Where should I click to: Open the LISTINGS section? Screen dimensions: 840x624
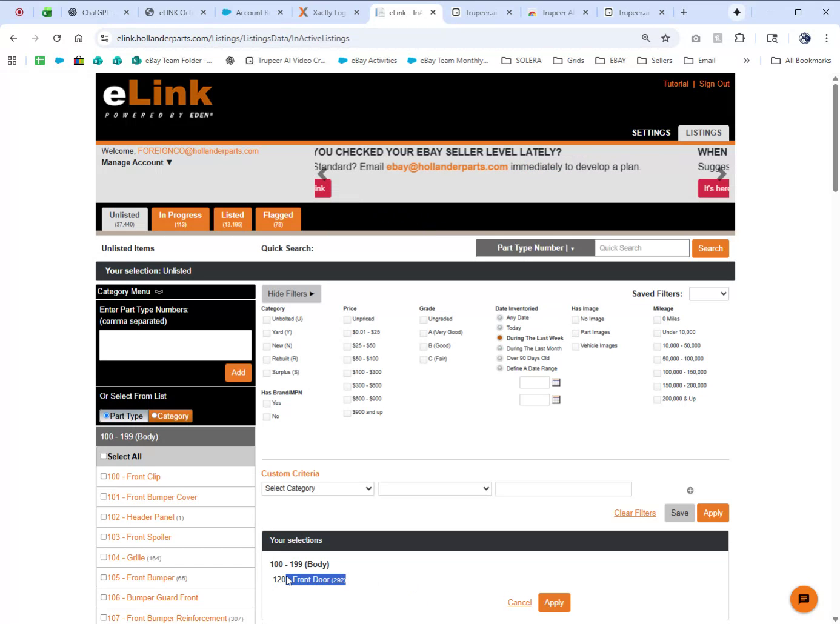(704, 133)
